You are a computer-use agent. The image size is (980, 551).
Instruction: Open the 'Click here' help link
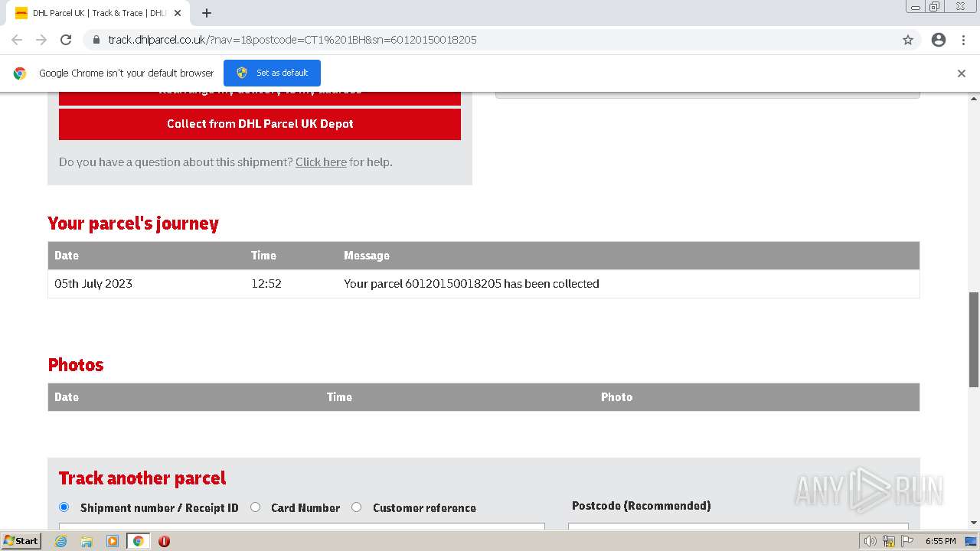coord(321,162)
